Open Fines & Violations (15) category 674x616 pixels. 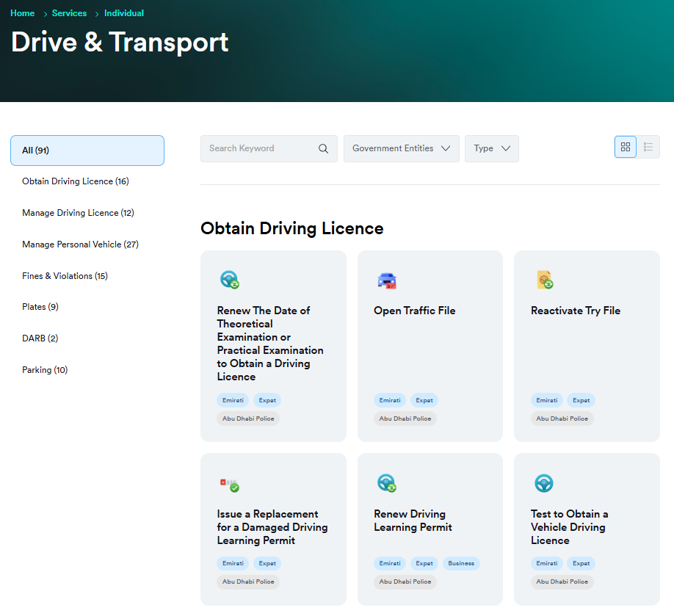pos(65,276)
